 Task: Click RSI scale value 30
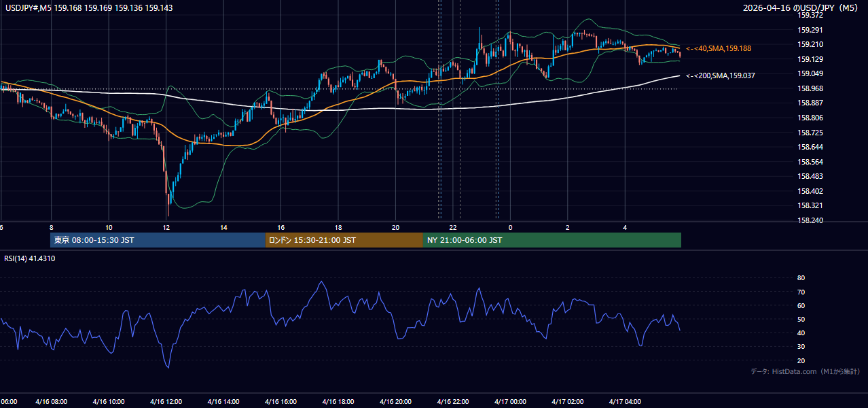coord(801,346)
